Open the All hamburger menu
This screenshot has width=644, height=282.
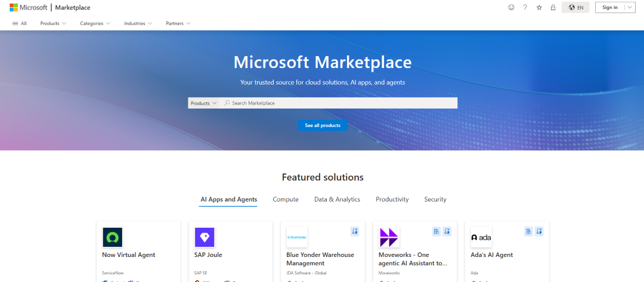(20, 23)
